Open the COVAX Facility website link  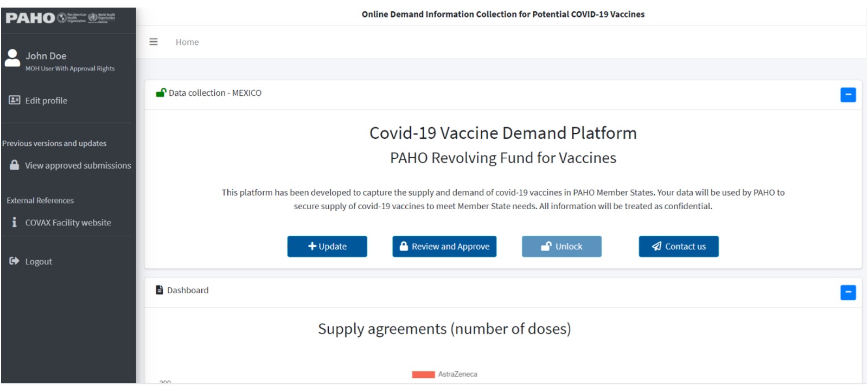click(68, 222)
